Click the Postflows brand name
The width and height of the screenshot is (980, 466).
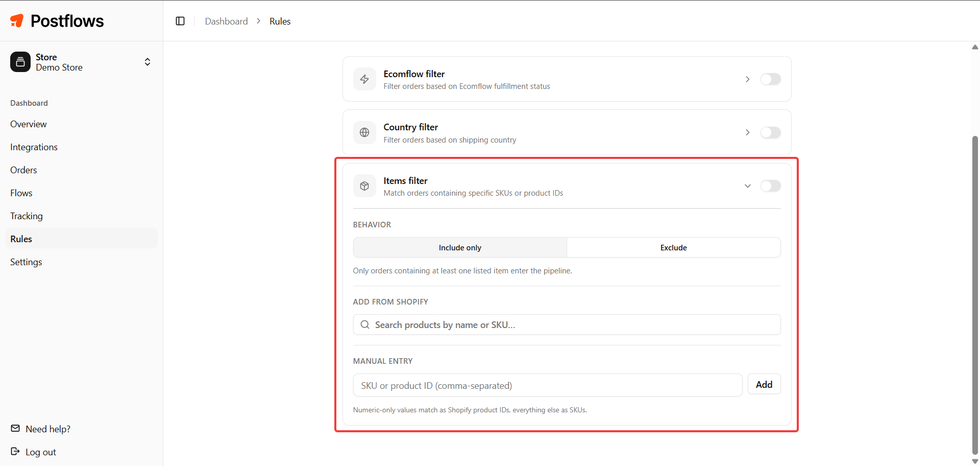point(67,21)
